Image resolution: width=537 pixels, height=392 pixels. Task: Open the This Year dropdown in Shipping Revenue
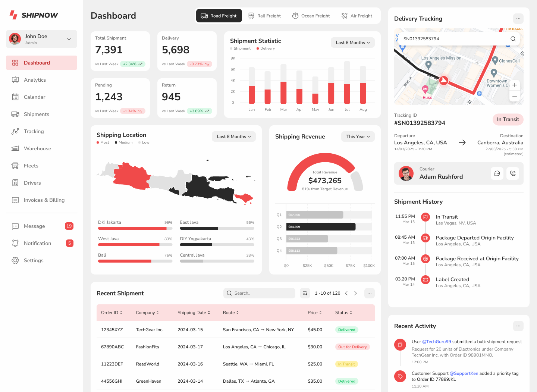(358, 137)
